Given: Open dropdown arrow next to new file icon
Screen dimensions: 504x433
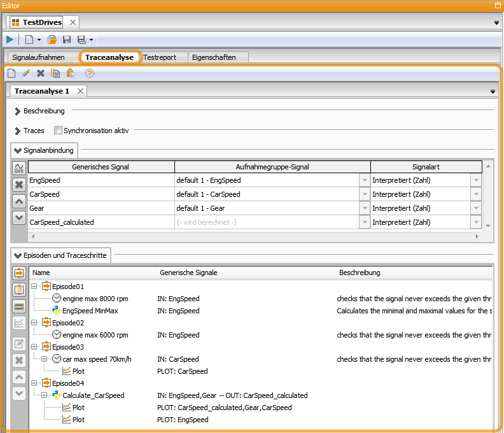Looking at the screenshot, I should 39,40.
